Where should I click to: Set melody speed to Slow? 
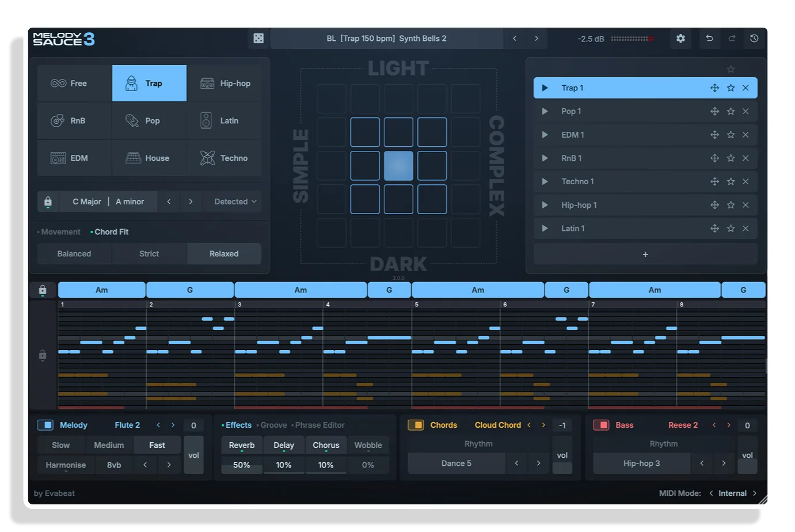coord(61,445)
